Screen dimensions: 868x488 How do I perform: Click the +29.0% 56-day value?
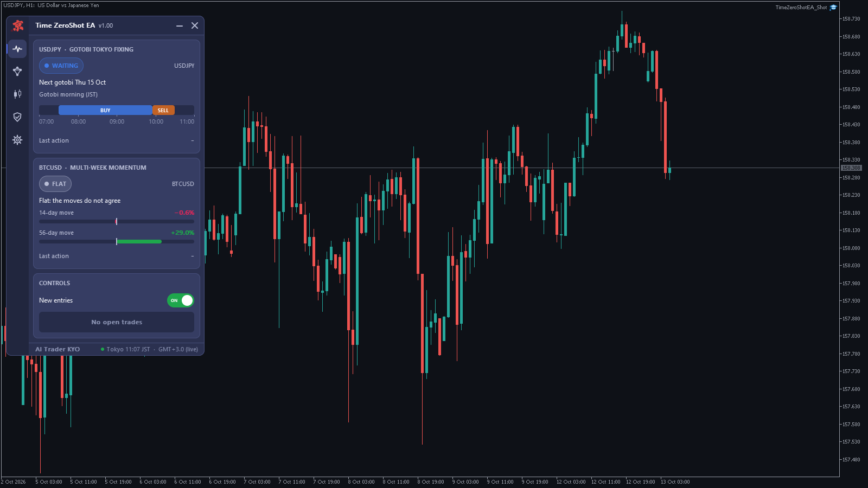tap(183, 233)
